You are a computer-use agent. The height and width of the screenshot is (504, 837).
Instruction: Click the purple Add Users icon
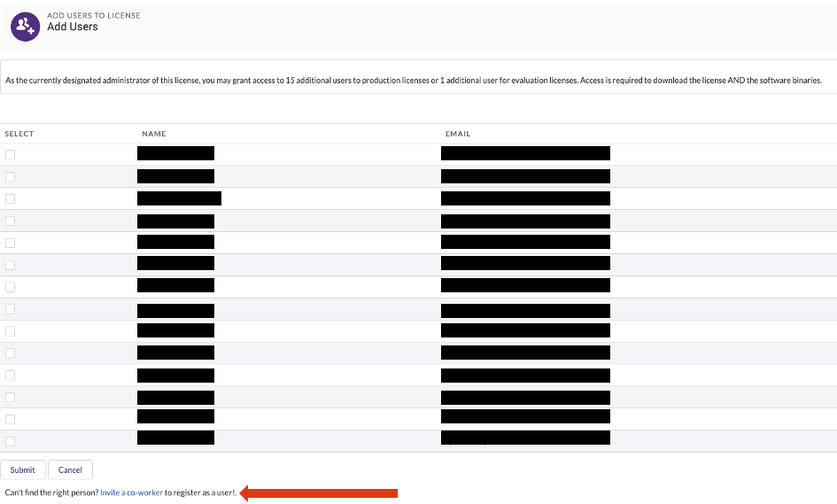(x=25, y=27)
